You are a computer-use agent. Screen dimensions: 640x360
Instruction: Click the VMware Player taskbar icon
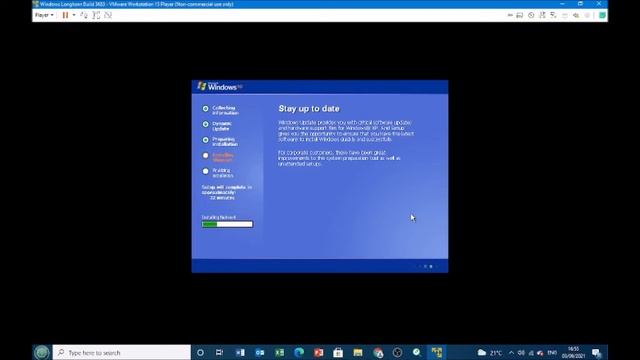coord(436,352)
